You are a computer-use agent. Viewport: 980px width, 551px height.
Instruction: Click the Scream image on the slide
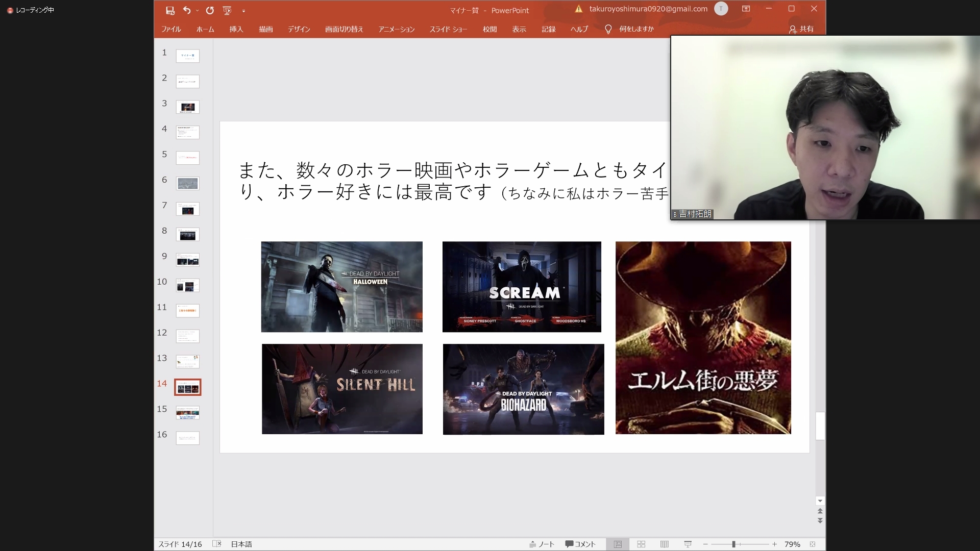pos(522,287)
